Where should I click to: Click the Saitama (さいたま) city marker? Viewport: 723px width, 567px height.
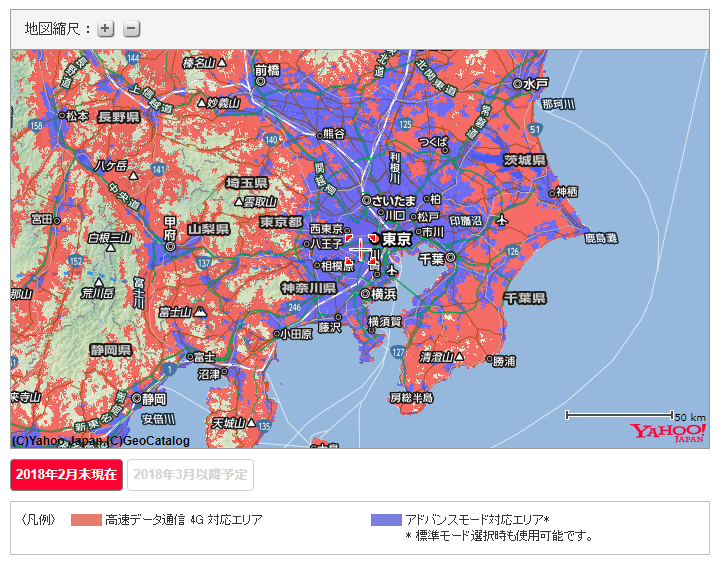click(366, 200)
